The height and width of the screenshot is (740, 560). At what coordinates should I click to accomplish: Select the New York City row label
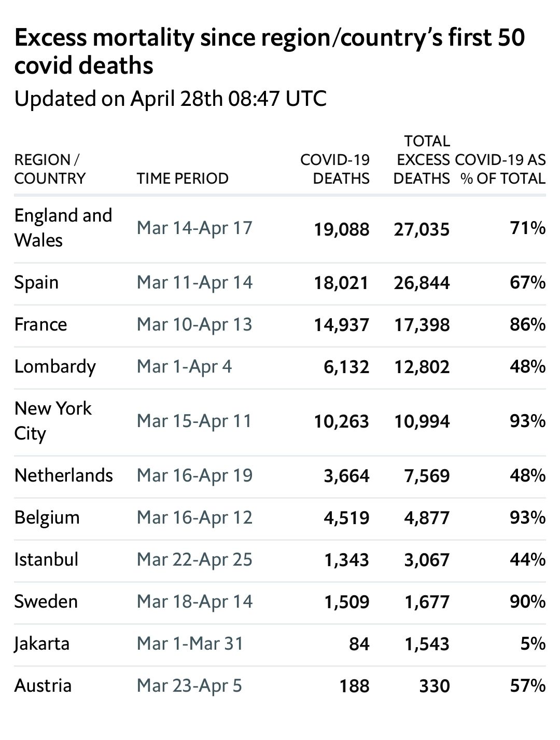52,421
